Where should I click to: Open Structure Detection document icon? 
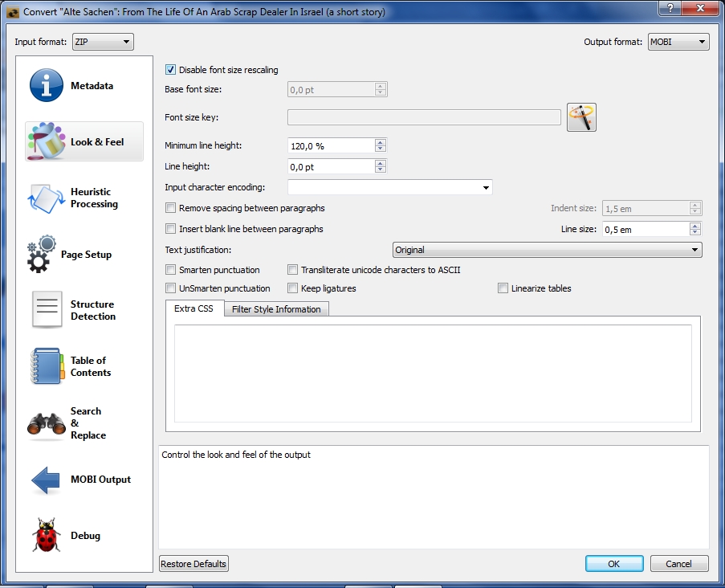click(47, 309)
